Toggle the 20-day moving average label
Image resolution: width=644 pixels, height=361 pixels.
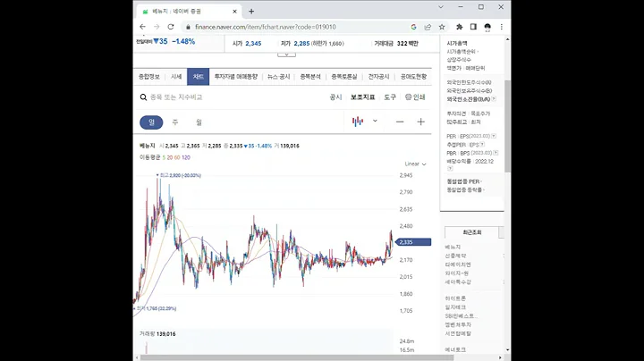click(x=170, y=157)
